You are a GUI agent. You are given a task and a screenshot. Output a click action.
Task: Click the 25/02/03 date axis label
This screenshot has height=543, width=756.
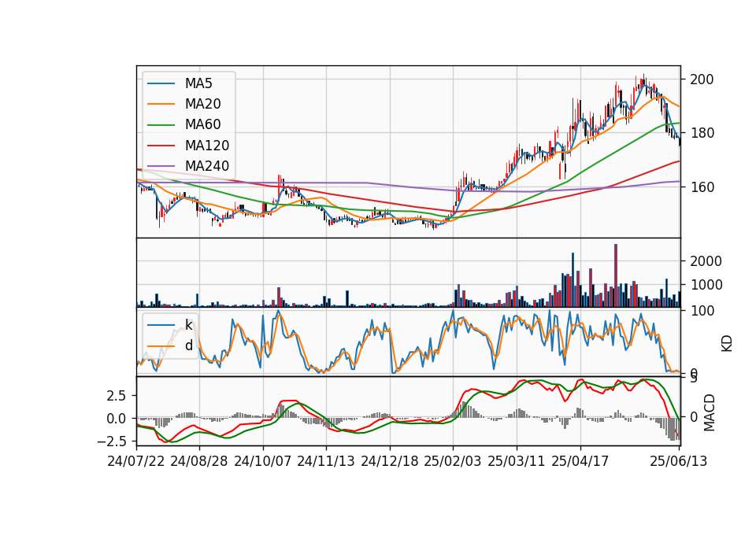click(453, 461)
